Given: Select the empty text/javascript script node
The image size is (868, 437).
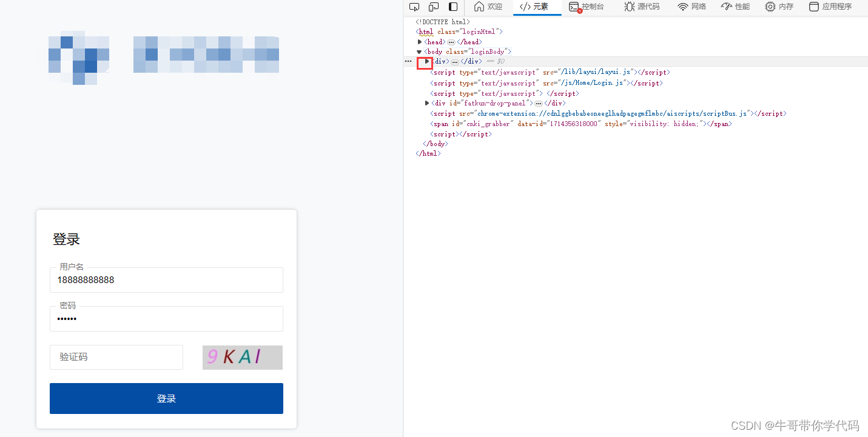Looking at the screenshot, I should [505, 93].
